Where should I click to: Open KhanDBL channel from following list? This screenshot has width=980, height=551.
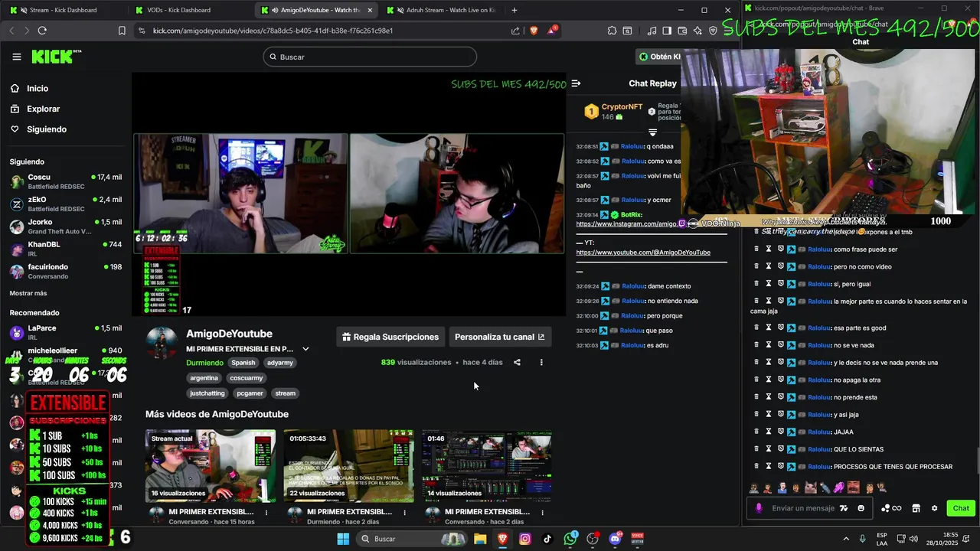point(65,249)
